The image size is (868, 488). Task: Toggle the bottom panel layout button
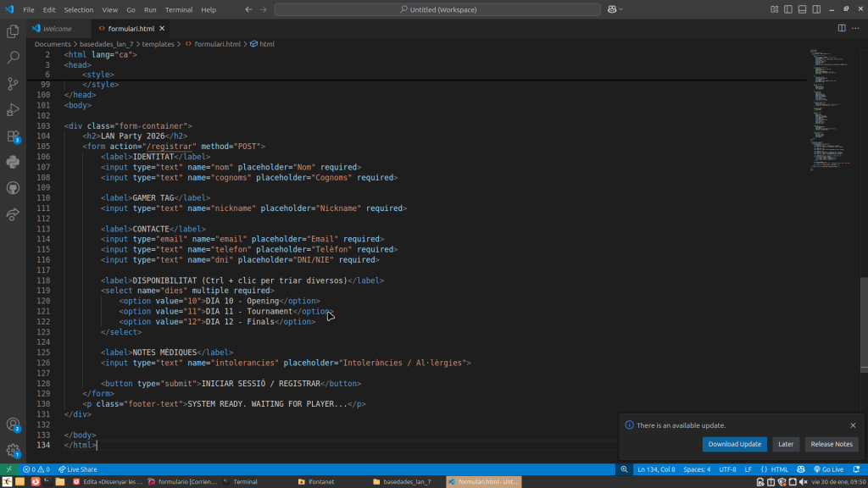tap(802, 9)
